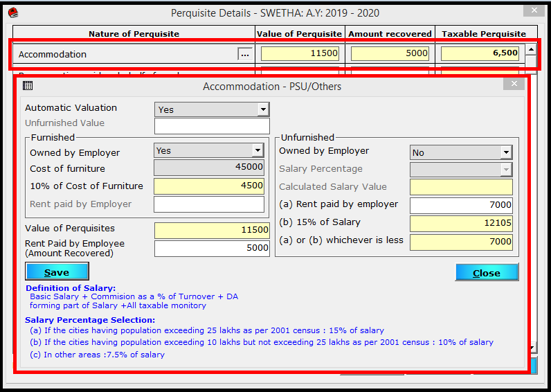This screenshot has height=392, width=551.
Task: Close the Accommodation - PSU/Others dialog
Action: (x=514, y=84)
